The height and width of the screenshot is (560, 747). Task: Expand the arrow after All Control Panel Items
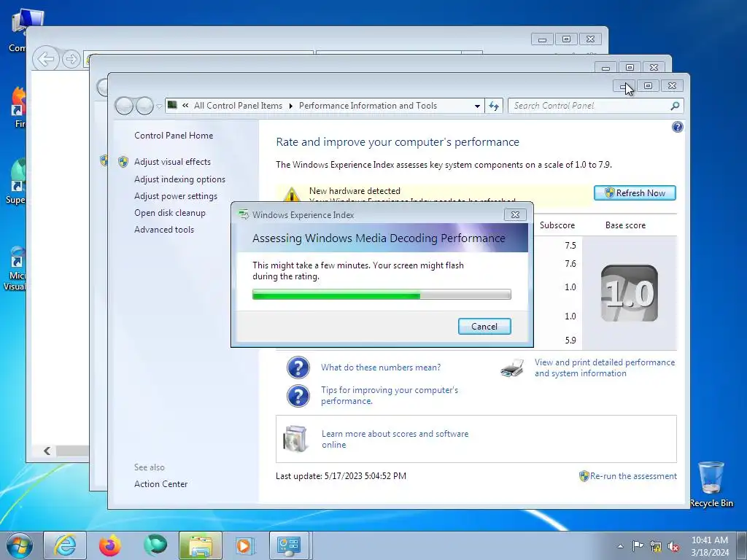(290, 106)
